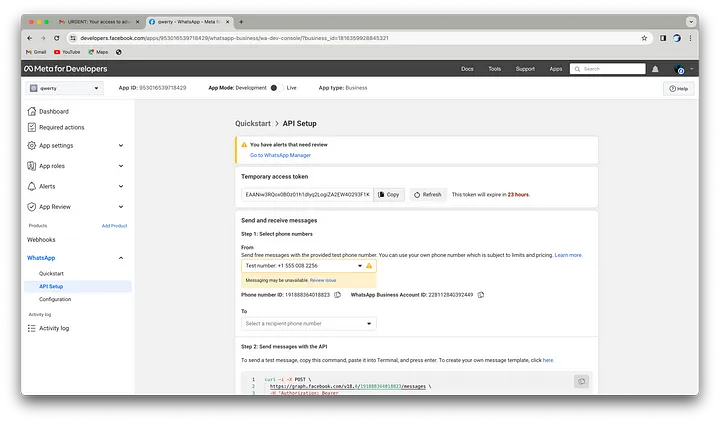Image resolution: width=720 pixels, height=423 pixels.
Task: Copy the WhatsApp Business Account ID
Action: (481, 295)
